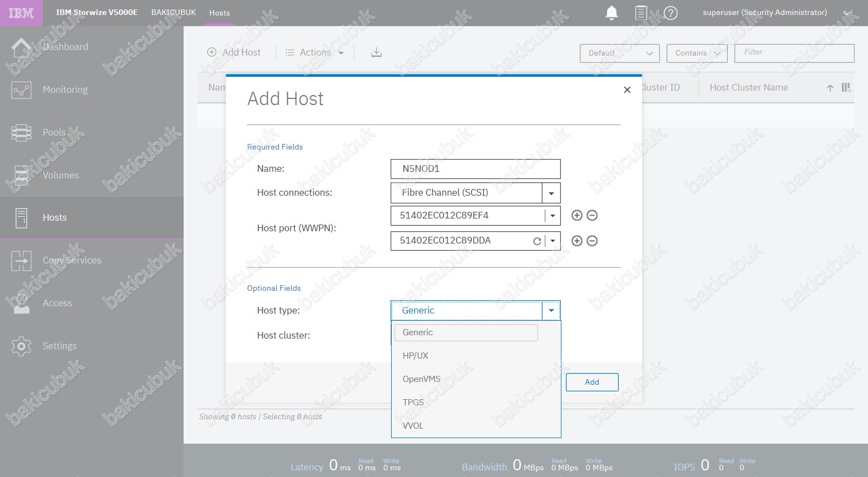
Task: Open Monitoring in the sidebar
Action: [x=92, y=90]
